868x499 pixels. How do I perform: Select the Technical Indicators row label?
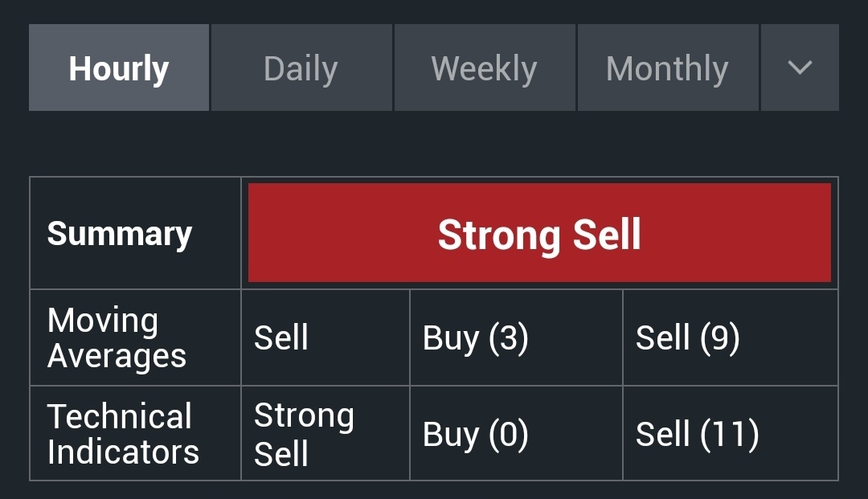[123, 434]
